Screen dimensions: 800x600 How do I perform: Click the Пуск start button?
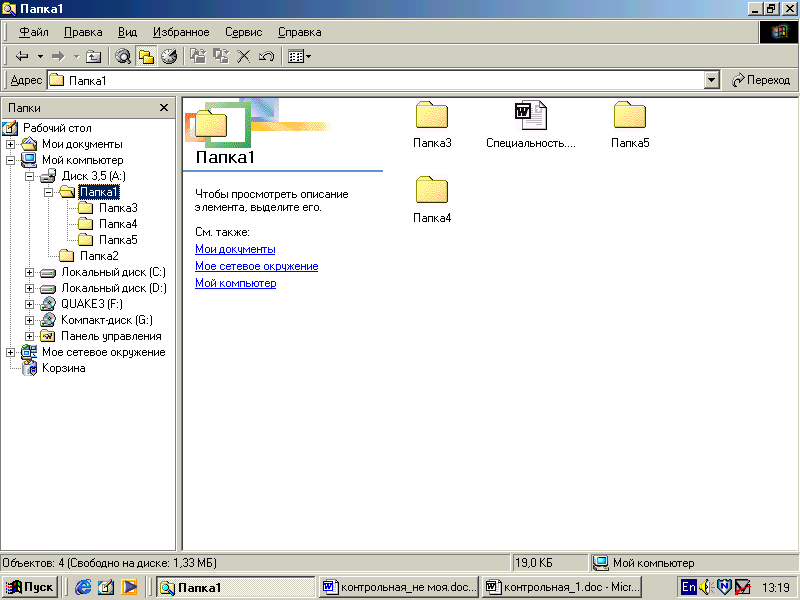[x=29, y=588]
